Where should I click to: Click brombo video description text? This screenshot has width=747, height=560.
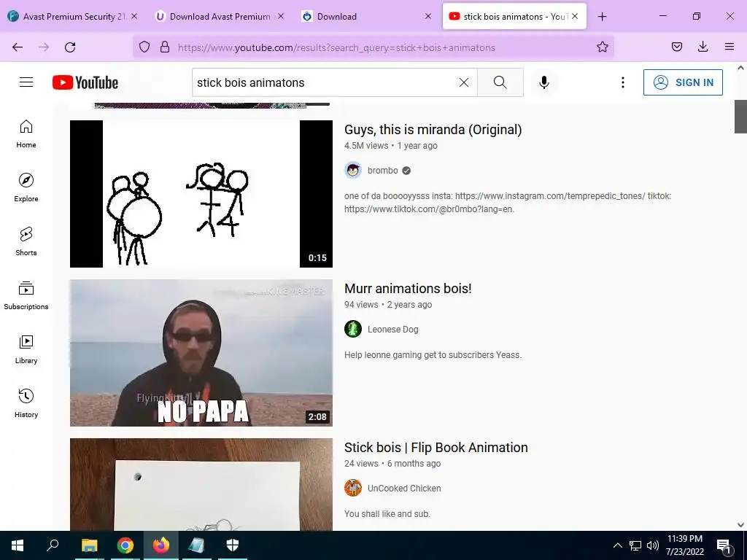point(508,203)
